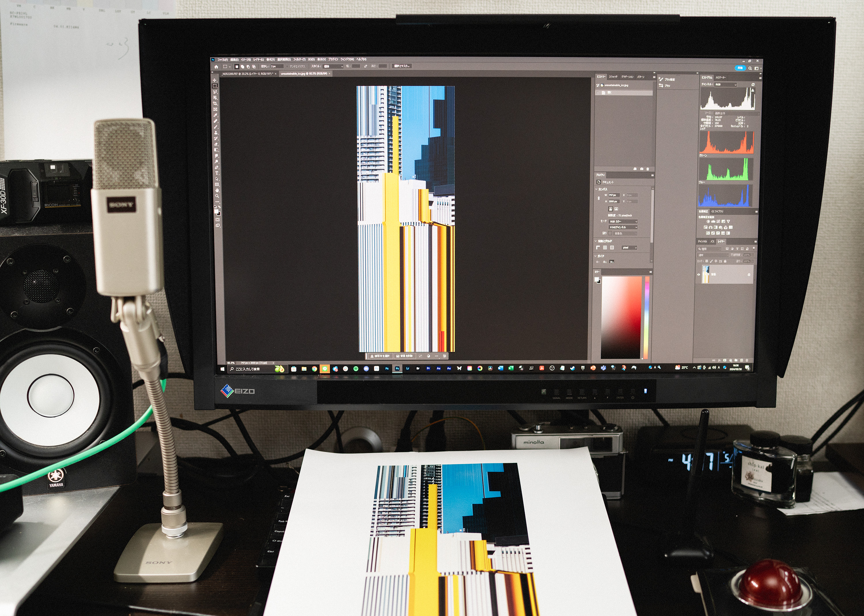Image resolution: width=864 pixels, height=616 pixels.
Task: Select the Horizontal Type tool
Action: [x=217, y=173]
